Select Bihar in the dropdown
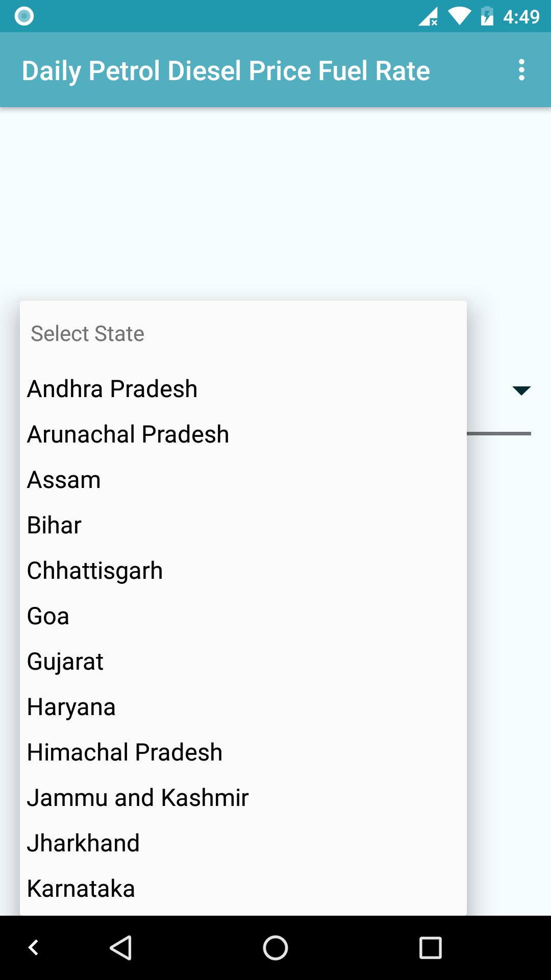551x980 pixels. [54, 525]
